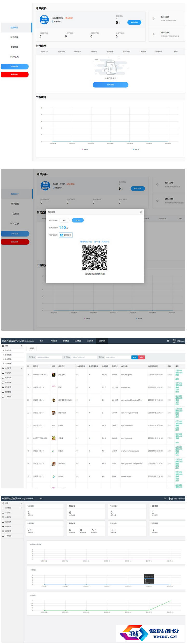Click the AttGod app icon in row 17
The image size is (187, 644).
pos(53,476)
